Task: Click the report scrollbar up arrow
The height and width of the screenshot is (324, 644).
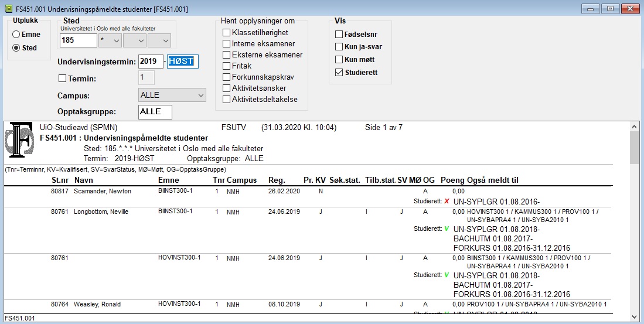Action: tap(634, 127)
